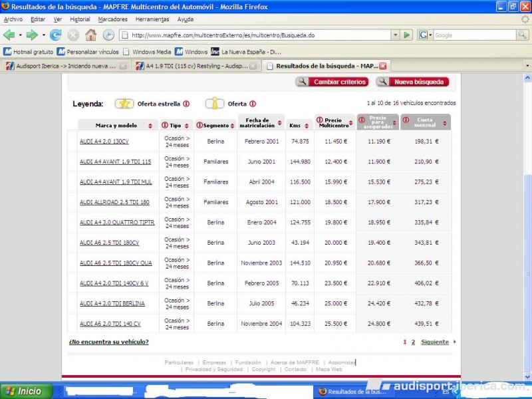This screenshot has width=532, height=399.
Task: Click info icon in Tipo column header
Action: [x=164, y=125]
